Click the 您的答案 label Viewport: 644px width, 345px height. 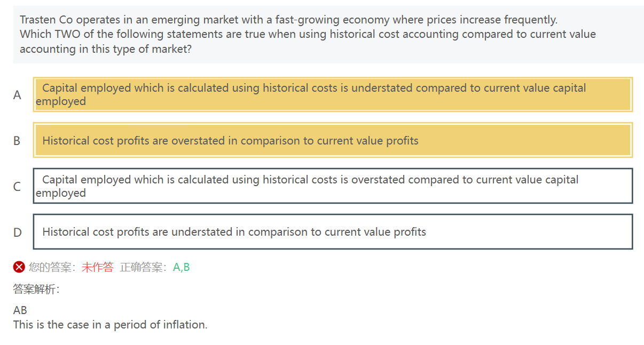pyautogui.click(x=52, y=267)
